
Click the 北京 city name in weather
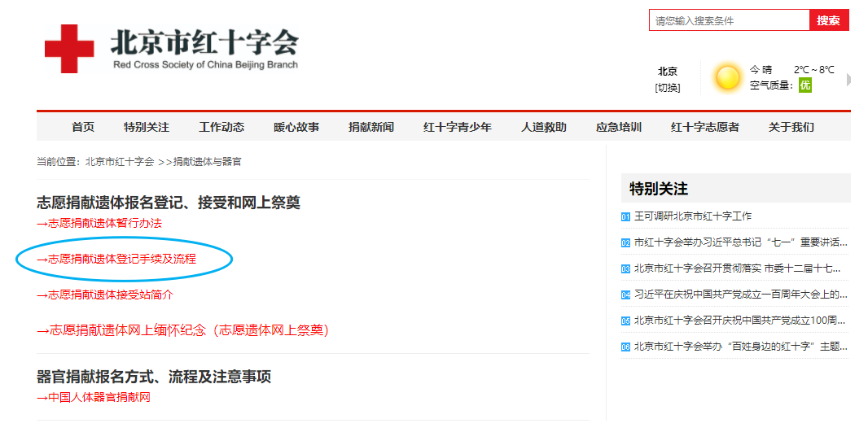coord(668,72)
